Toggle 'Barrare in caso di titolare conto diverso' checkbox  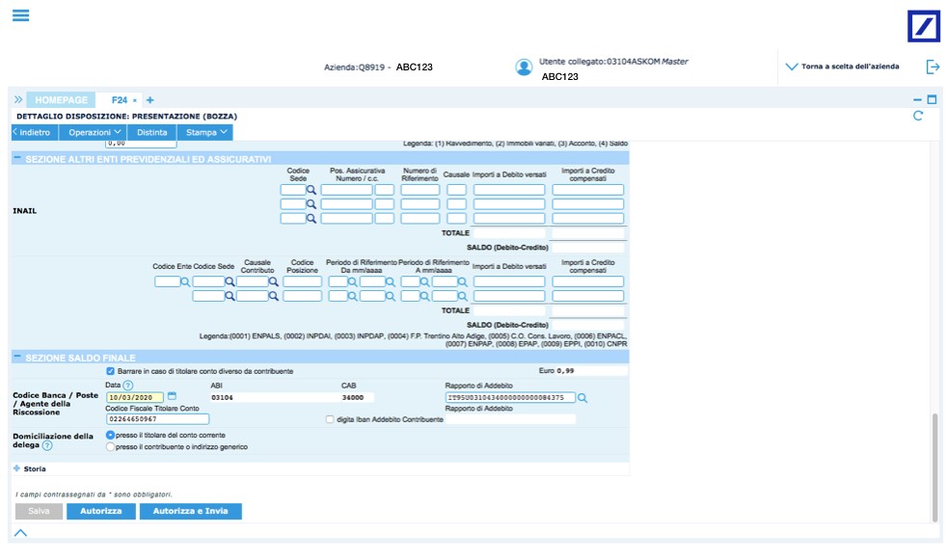pyautogui.click(x=110, y=371)
